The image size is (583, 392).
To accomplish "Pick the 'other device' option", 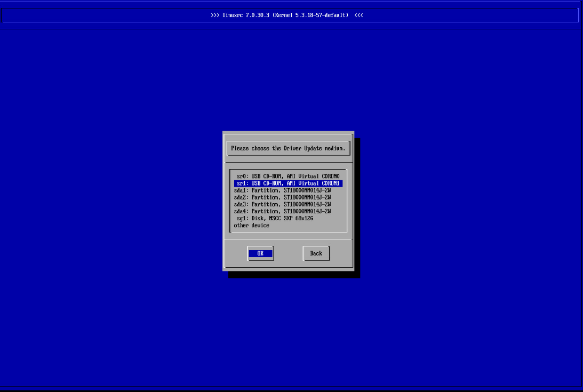I will tap(288, 226).
